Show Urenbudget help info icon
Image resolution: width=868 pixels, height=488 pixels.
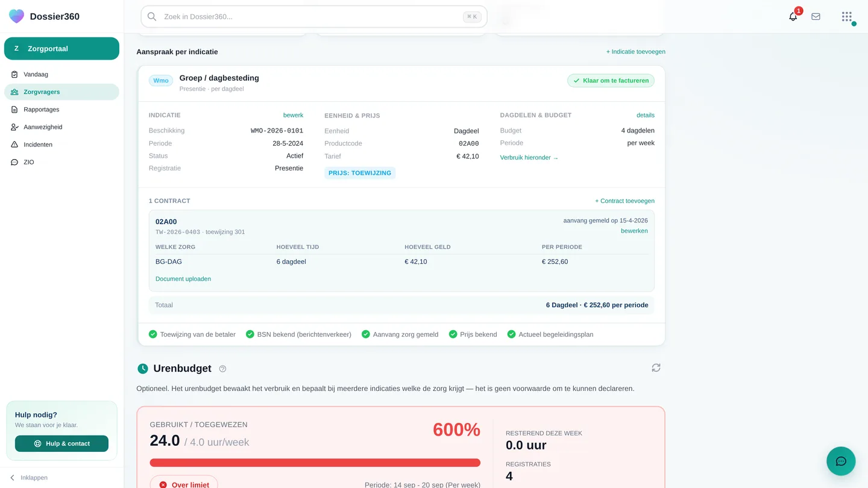click(x=222, y=369)
